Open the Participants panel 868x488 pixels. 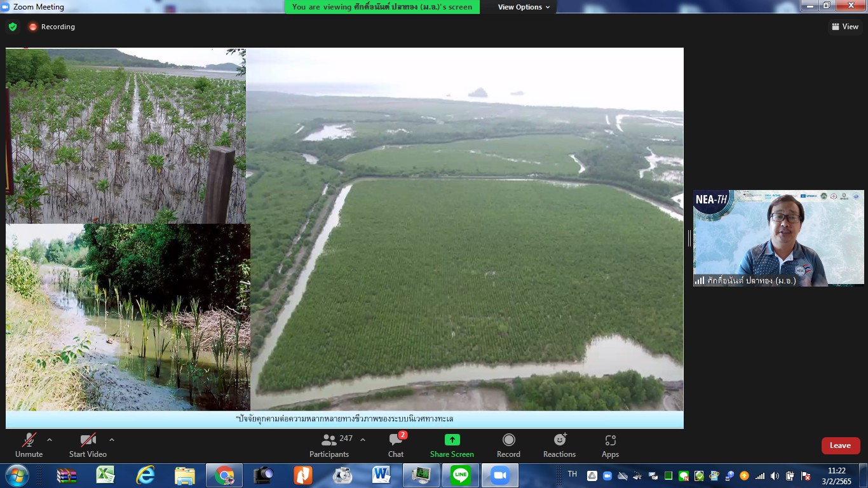click(x=329, y=445)
